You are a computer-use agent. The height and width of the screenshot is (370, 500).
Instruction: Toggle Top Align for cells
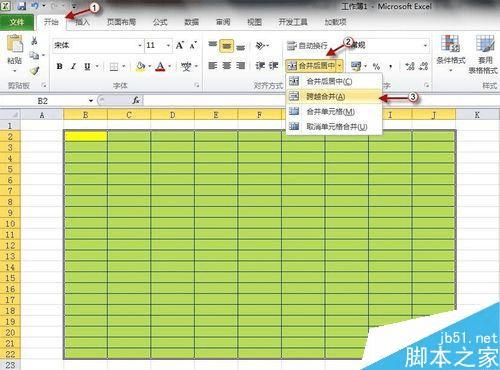coord(213,45)
